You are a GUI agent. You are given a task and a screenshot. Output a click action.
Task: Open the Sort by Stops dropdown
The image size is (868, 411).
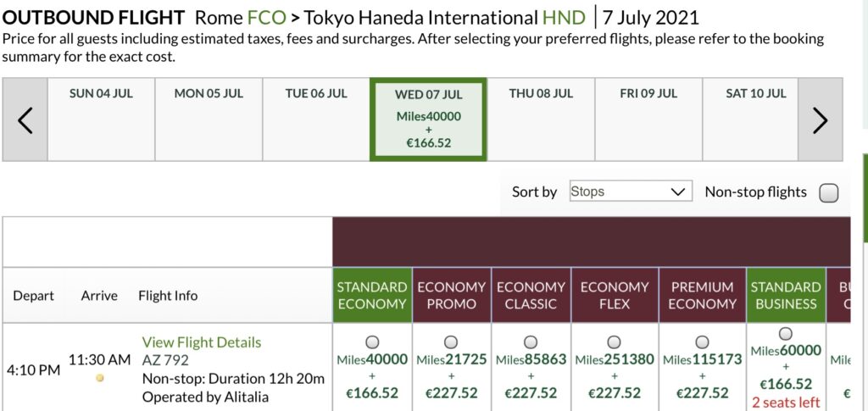pos(630,192)
